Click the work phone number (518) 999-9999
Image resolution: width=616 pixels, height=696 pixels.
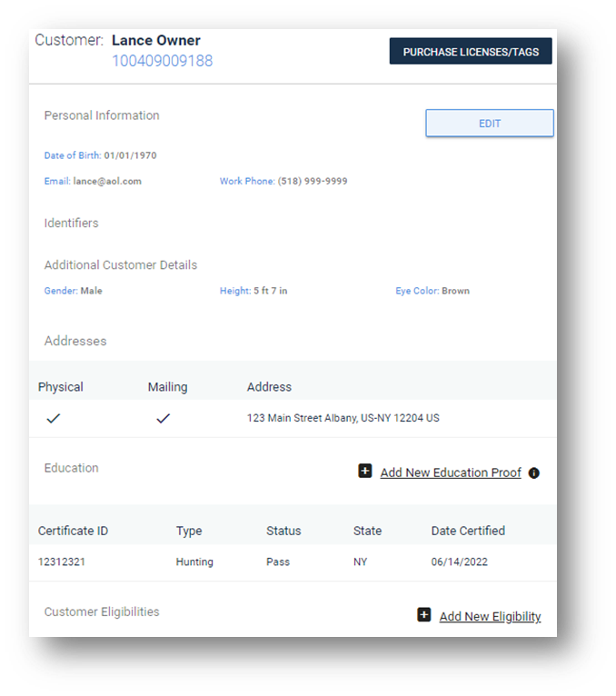click(x=313, y=181)
